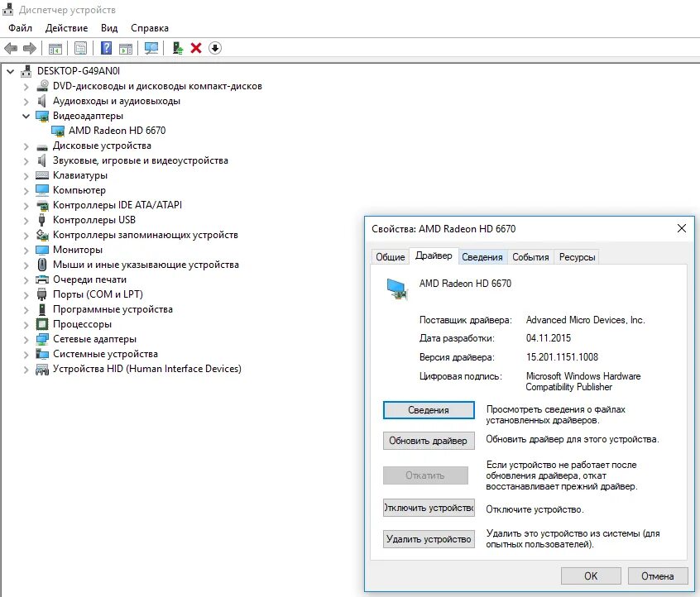Collapse the Видеоадаптеры category

(26, 116)
